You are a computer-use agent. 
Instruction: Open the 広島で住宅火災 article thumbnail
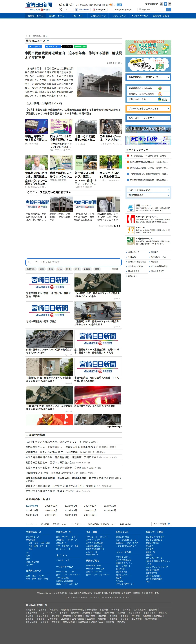[x=98, y=395]
